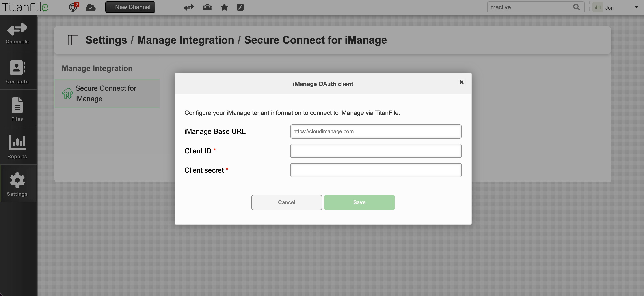This screenshot has width=644, height=296.
Task: Click the Secure Connect for iManage breadcrumb
Action: pyautogui.click(x=316, y=40)
